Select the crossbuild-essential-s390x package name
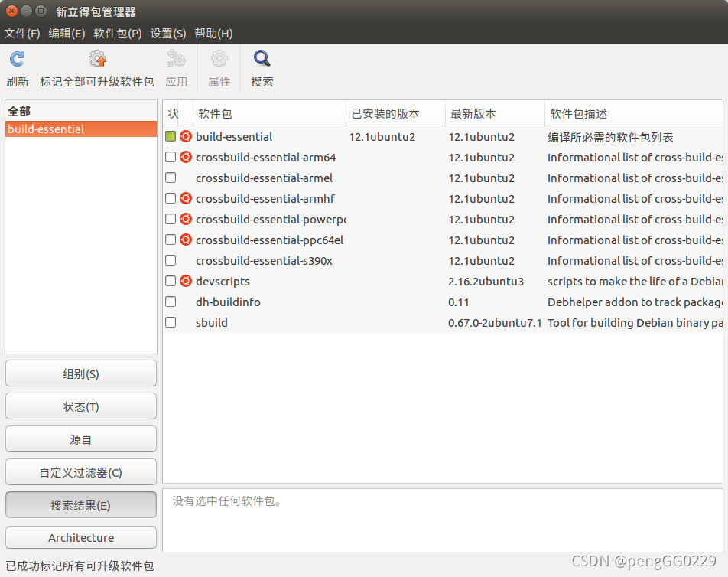 (x=264, y=261)
